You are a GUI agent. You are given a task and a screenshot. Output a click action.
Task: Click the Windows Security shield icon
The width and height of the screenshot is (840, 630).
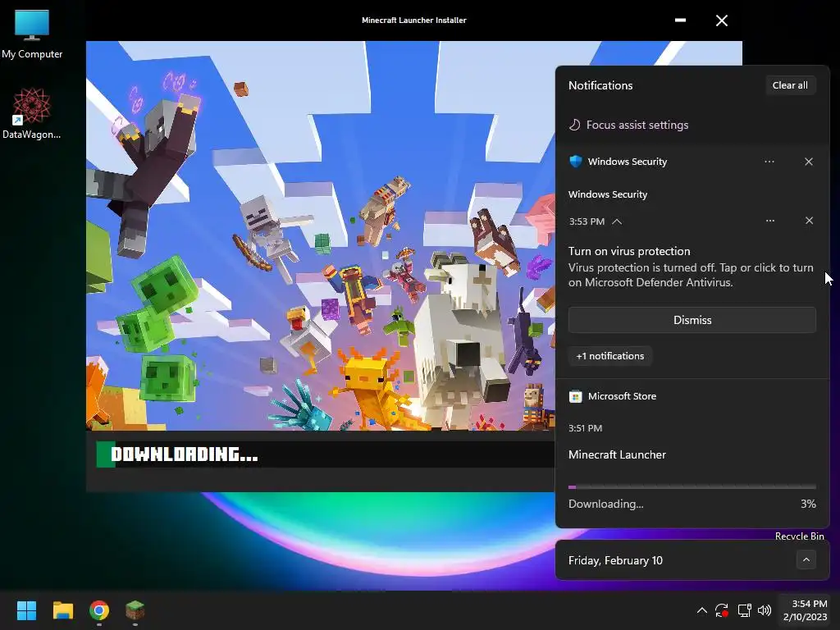coord(575,162)
